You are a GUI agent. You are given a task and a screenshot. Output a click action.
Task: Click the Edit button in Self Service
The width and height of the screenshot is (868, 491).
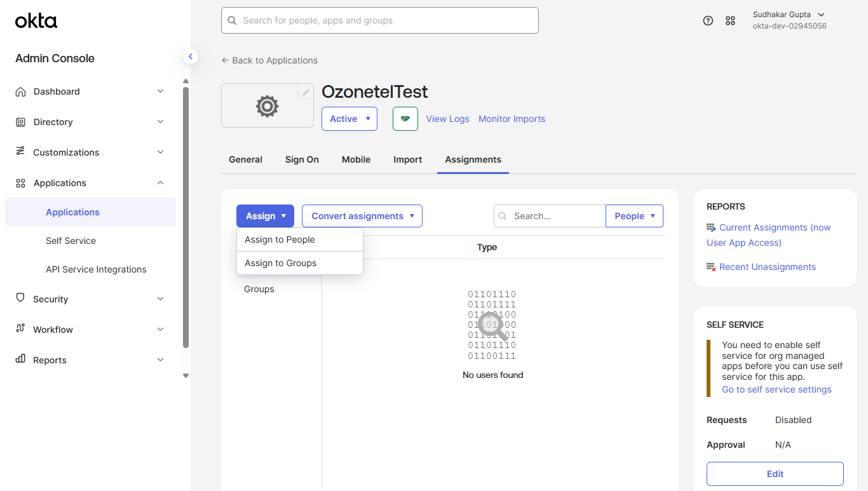click(x=775, y=474)
